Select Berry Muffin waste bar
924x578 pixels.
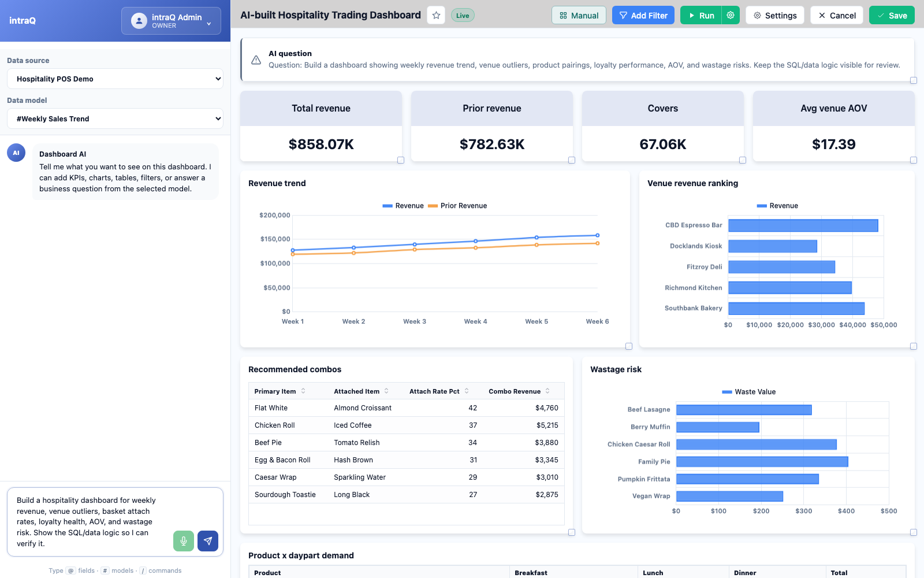coord(718,427)
